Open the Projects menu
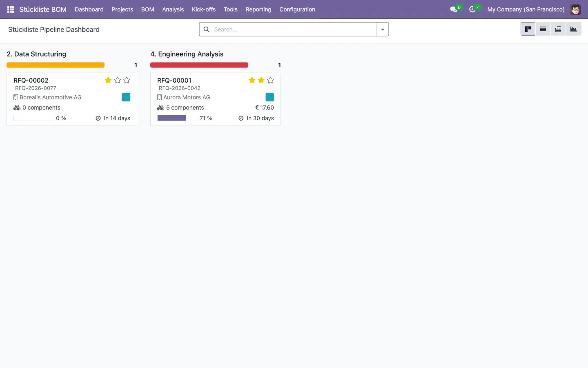Screen dimensions: 588x368 click(x=122, y=9)
